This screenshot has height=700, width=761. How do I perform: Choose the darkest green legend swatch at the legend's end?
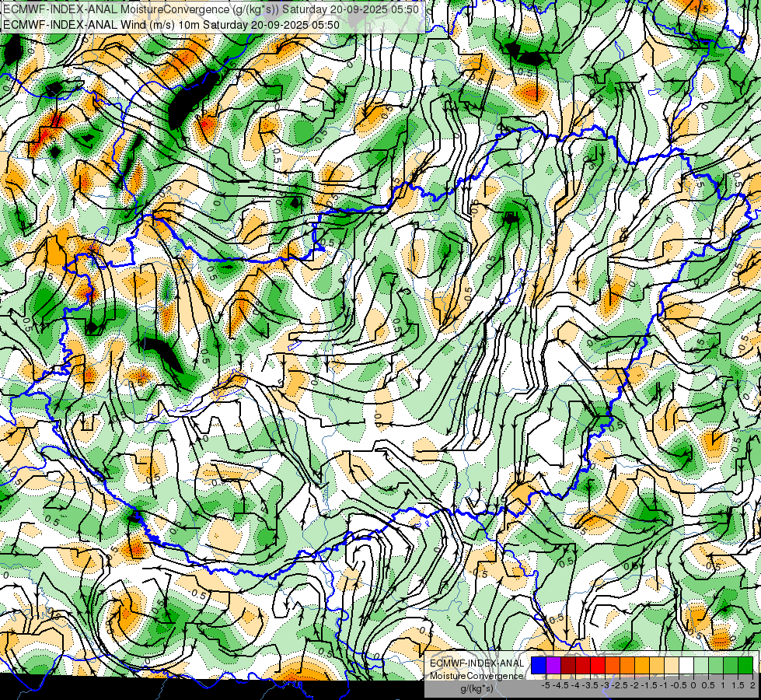745,666
